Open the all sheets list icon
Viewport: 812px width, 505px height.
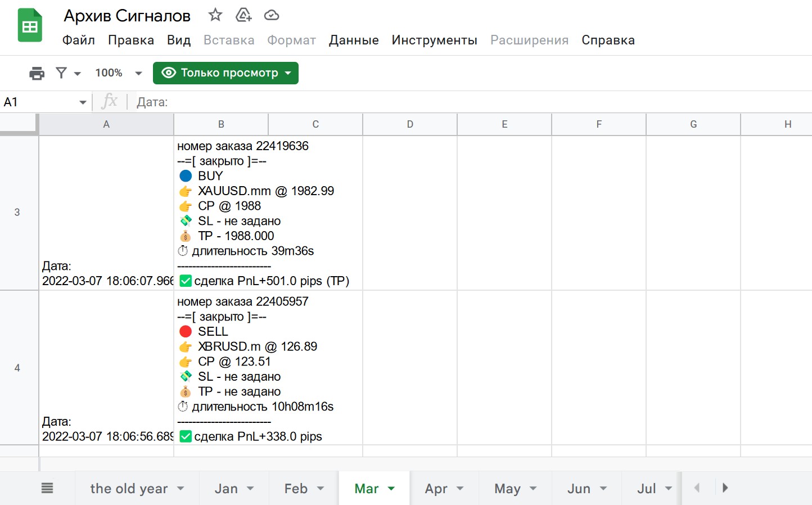(x=47, y=488)
